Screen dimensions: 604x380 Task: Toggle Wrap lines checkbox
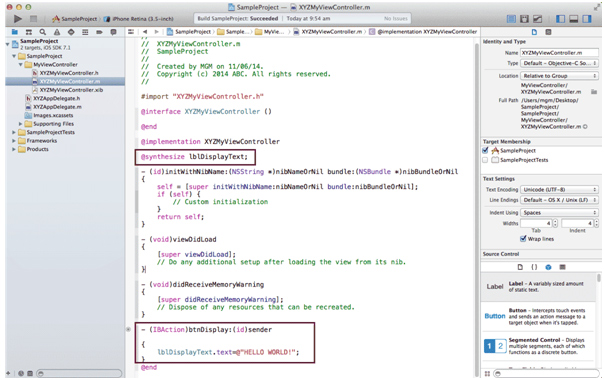(x=523, y=239)
